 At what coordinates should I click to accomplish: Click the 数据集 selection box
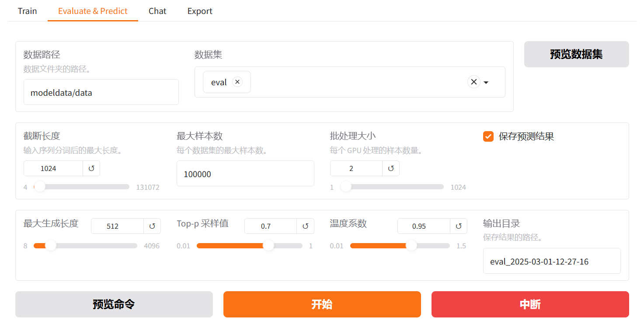[350, 82]
